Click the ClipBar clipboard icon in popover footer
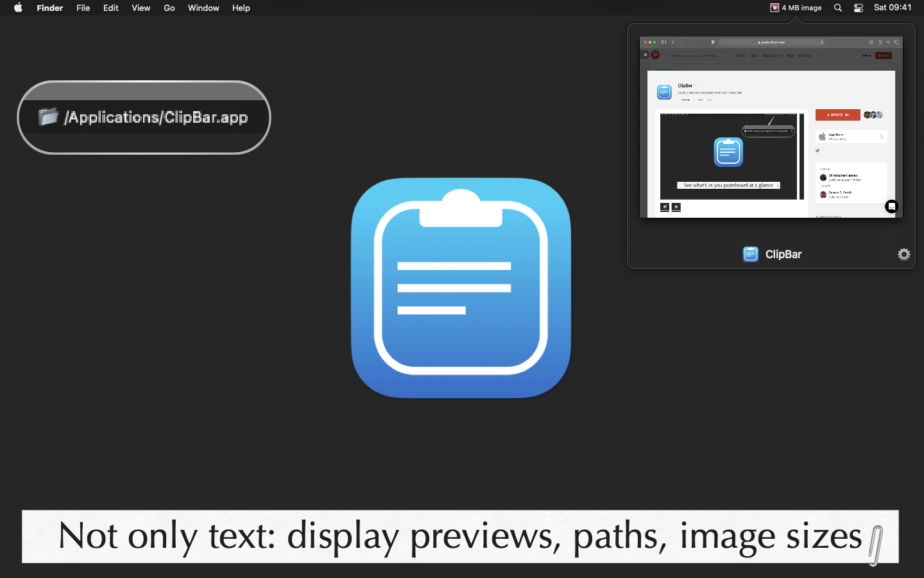The image size is (924, 578). click(751, 254)
